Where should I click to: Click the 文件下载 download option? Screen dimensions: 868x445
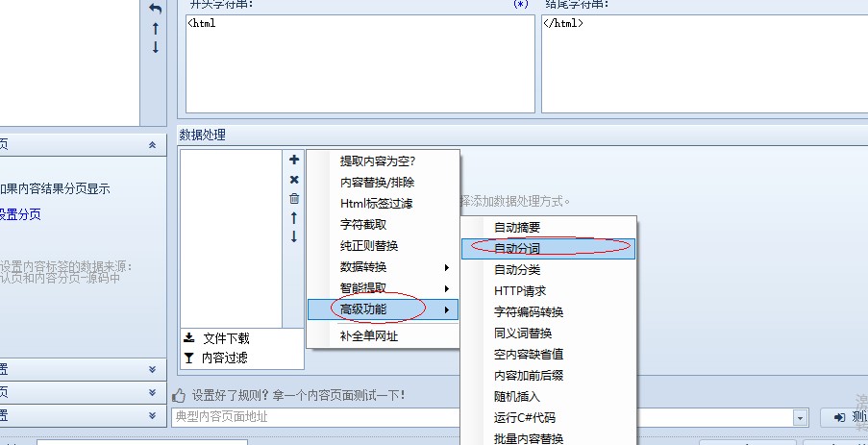click(x=226, y=338)
